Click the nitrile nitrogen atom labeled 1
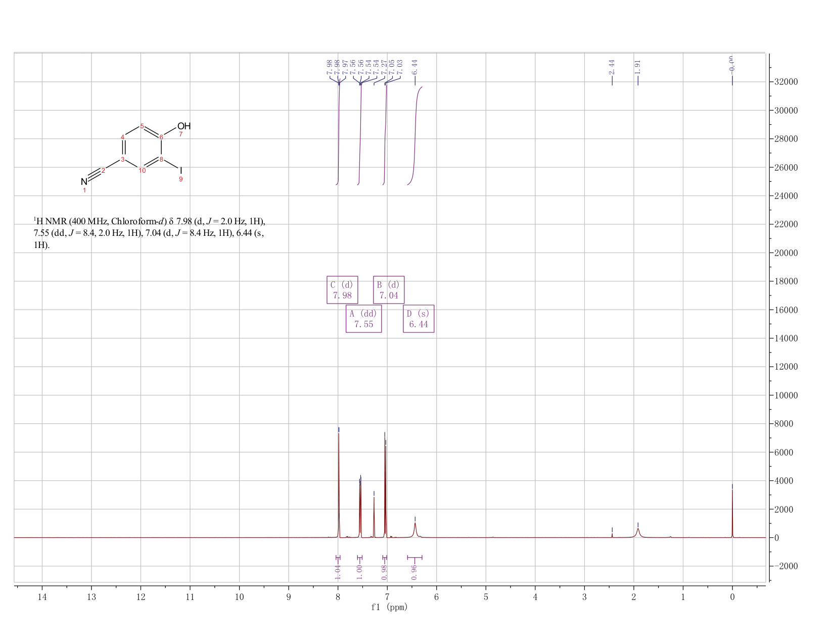834x644 pixels. [x=84, y=182]
